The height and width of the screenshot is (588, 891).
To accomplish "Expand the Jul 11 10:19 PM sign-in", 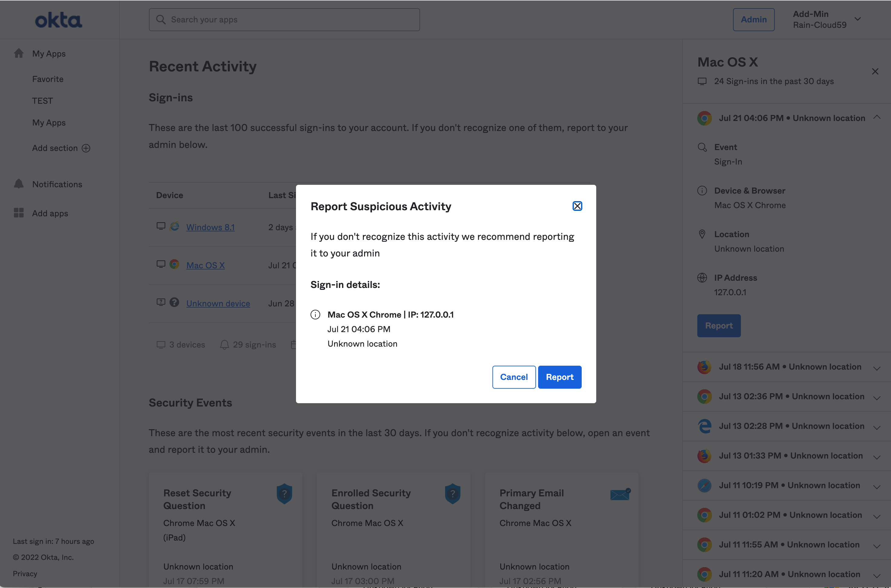I will pos(876,486).
